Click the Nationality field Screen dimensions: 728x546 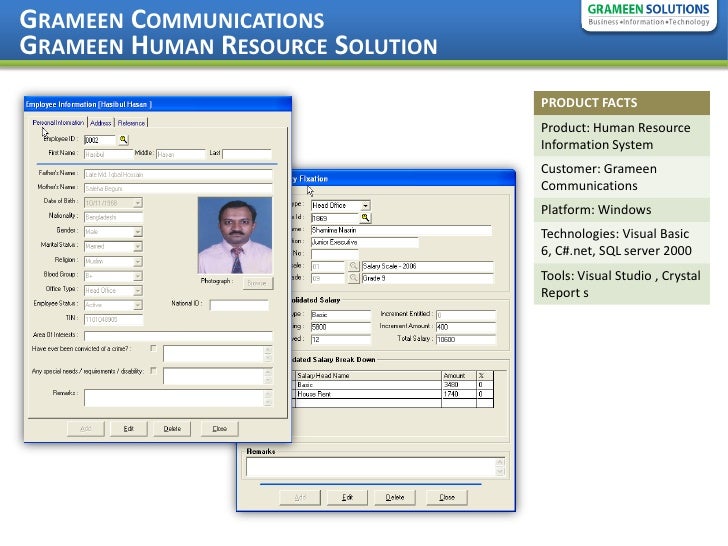point(113,217)
